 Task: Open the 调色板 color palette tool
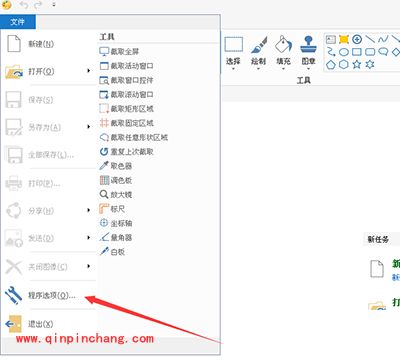point(116,180)
